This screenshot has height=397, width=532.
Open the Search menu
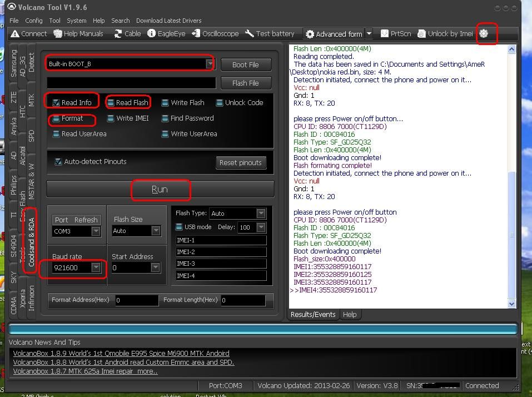tap(121, 21)
